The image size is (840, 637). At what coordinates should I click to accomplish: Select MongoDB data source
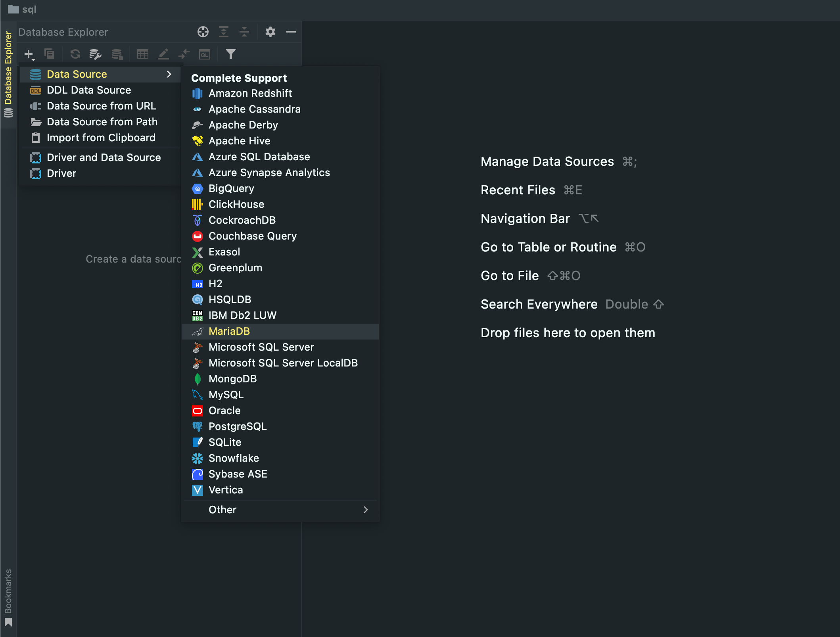[280, 379]
